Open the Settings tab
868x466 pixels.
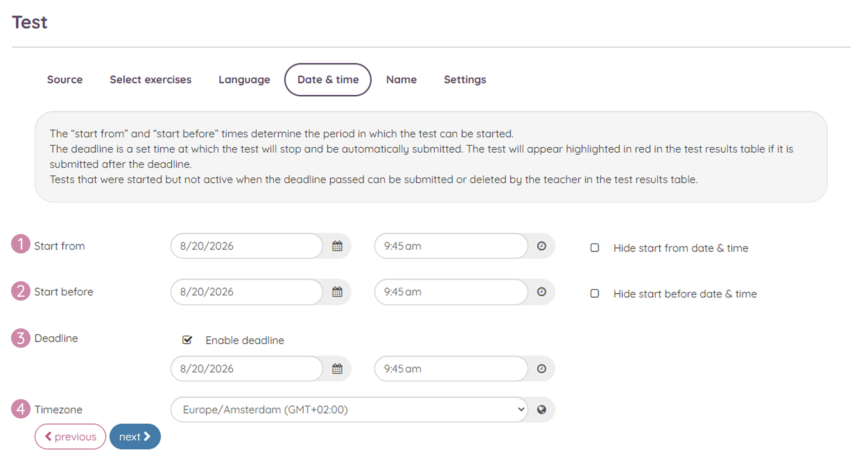tap(465, 80)
